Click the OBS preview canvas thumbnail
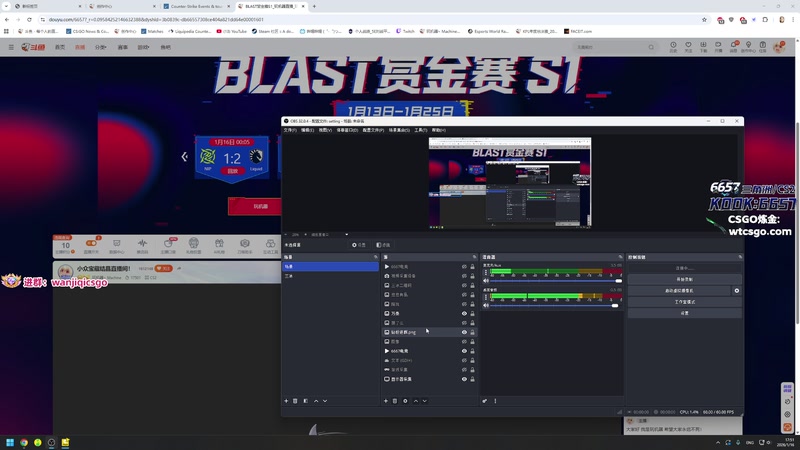Image resolution: width=800 pixels, height=450 pixels. (x=510, y=183)
